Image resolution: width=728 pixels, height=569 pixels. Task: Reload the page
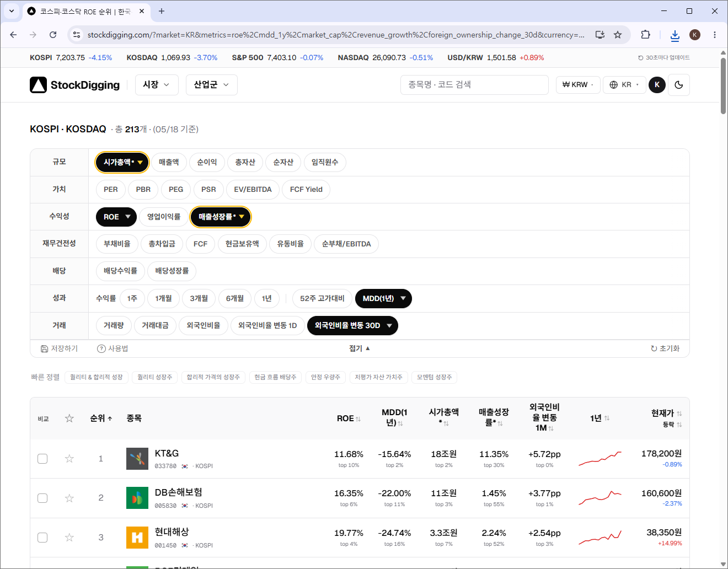click(x=53, y=35)
